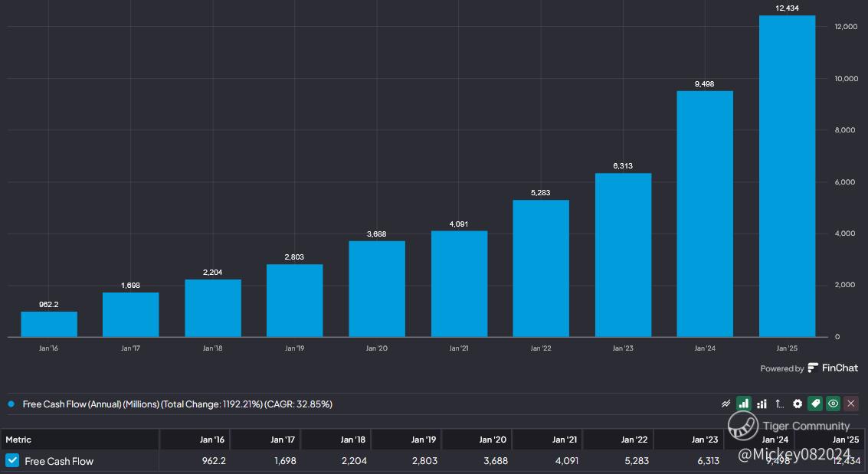Select the stacked bar chart icon

point(762,404)
